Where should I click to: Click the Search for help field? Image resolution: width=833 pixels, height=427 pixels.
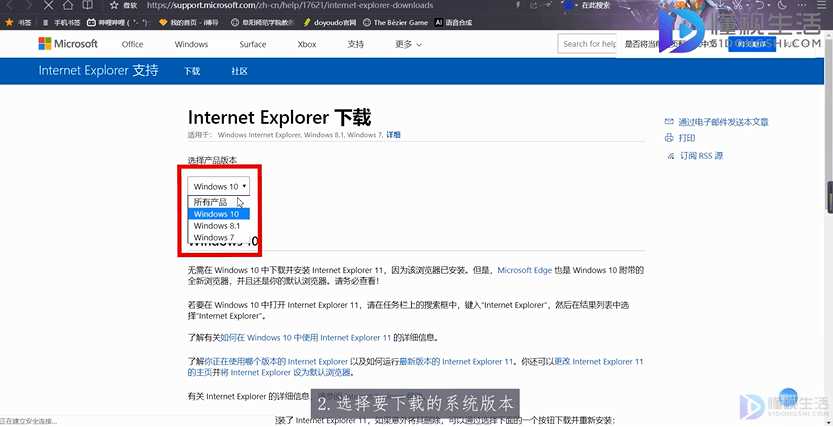(x=587, y=44)
